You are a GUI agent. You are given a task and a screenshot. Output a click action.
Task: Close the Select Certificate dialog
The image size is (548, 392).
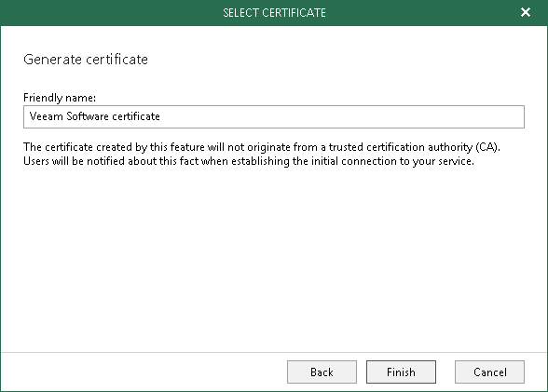tap(526, 12)
